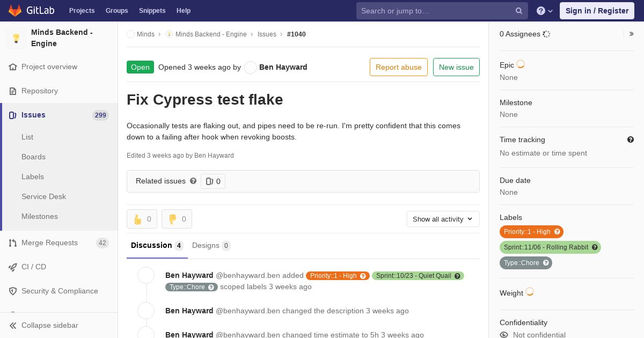Give the issue a thumbs up
644x338 pixels.
pyautogui.click(x=142, y=219)
